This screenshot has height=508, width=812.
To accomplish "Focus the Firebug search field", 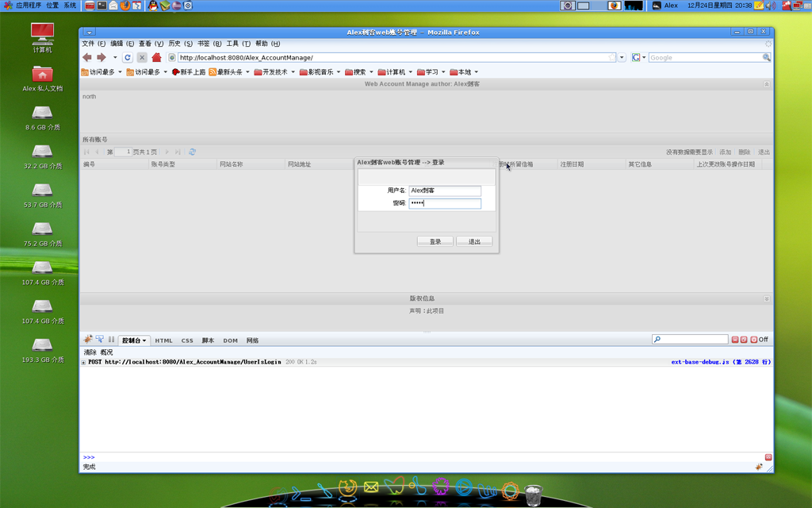I will (691, 340).
